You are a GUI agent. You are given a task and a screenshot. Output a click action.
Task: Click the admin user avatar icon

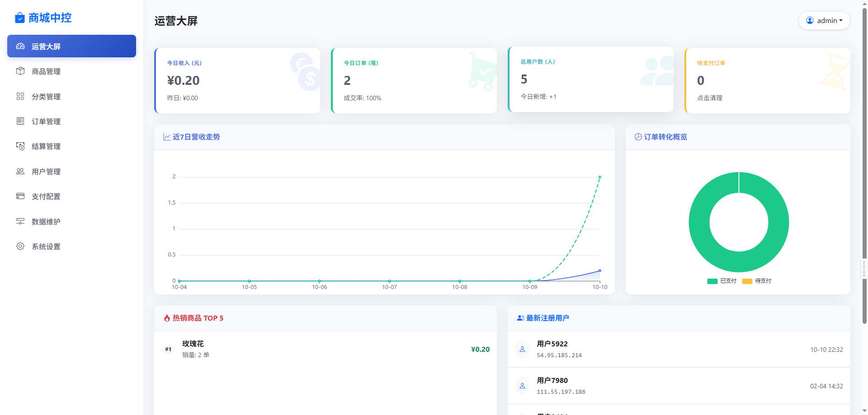click(x=810, y=20)
